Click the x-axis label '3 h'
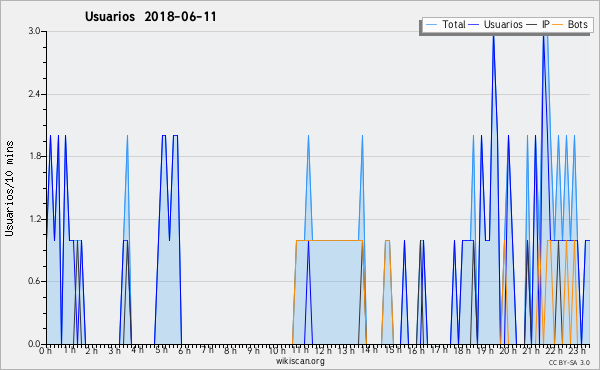The width and height of the screenshot is (600, 370). 114,350
